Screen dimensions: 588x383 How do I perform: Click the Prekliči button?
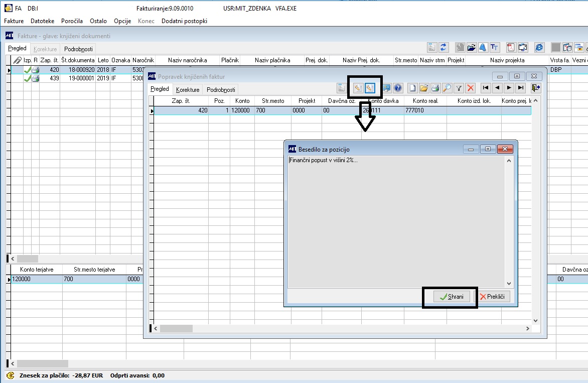[x=492, y=296]
